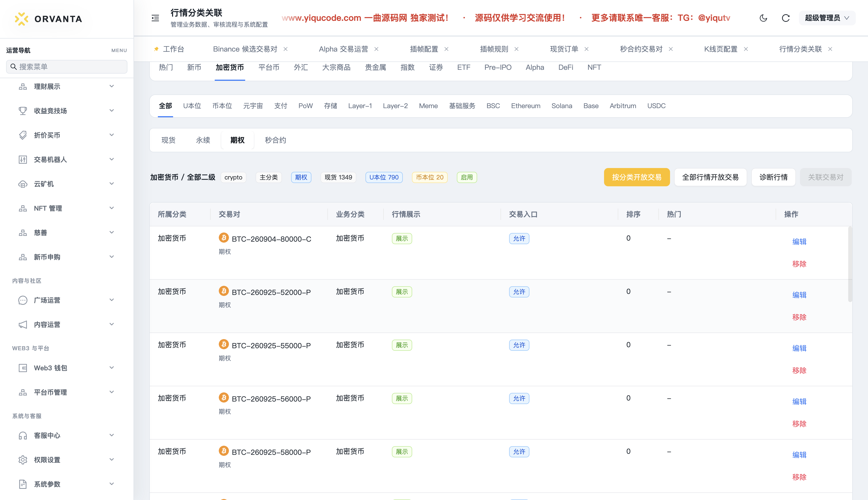Click the Bitcoin icon of BTC-260904-80000-C
This screenshot has height=500, width=868.
[x=224, y=238]
